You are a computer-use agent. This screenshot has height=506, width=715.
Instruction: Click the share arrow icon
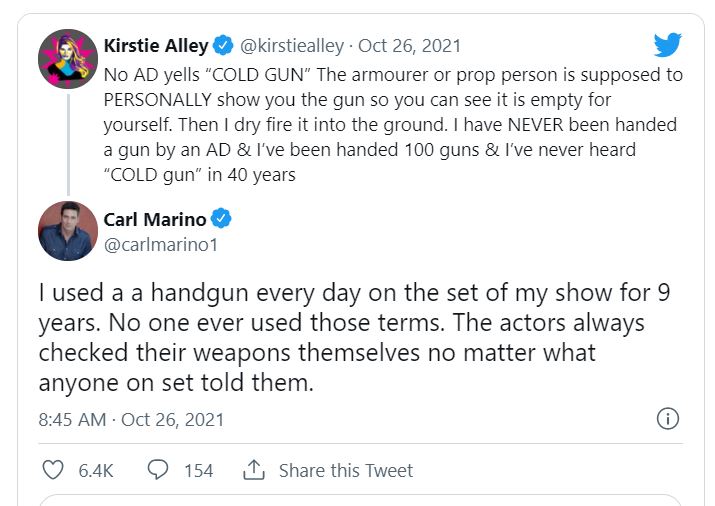click(x=254, y=470)
